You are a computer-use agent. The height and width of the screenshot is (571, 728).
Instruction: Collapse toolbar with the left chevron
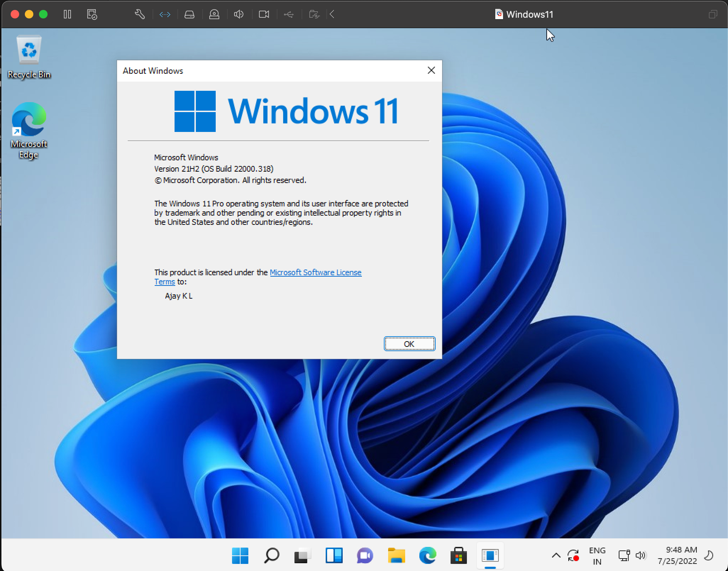point(332,14)
